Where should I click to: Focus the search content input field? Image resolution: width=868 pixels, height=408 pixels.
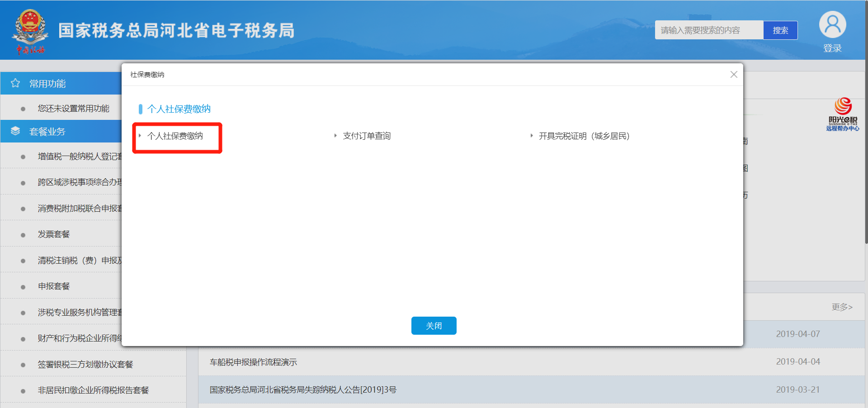(708, 30)
